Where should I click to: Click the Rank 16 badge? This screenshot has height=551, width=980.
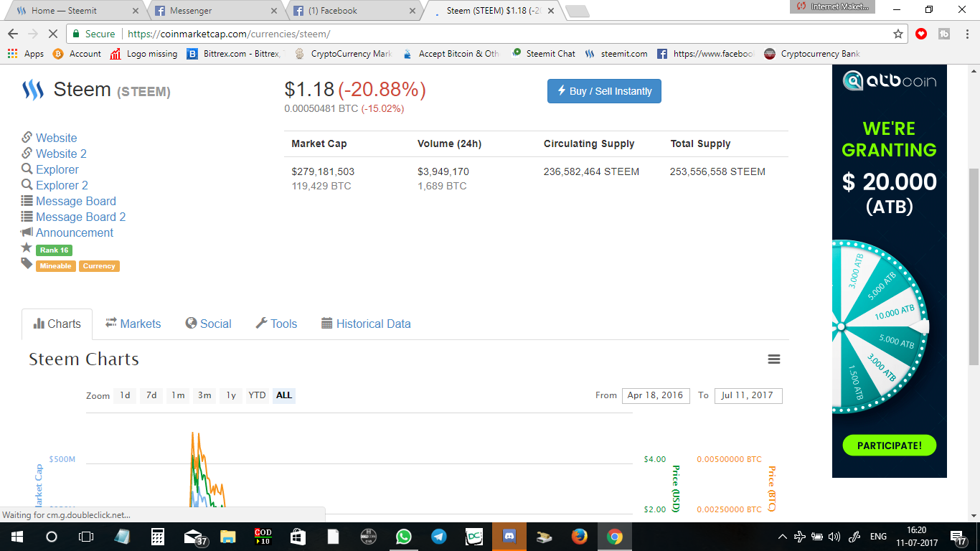(55, 250)
